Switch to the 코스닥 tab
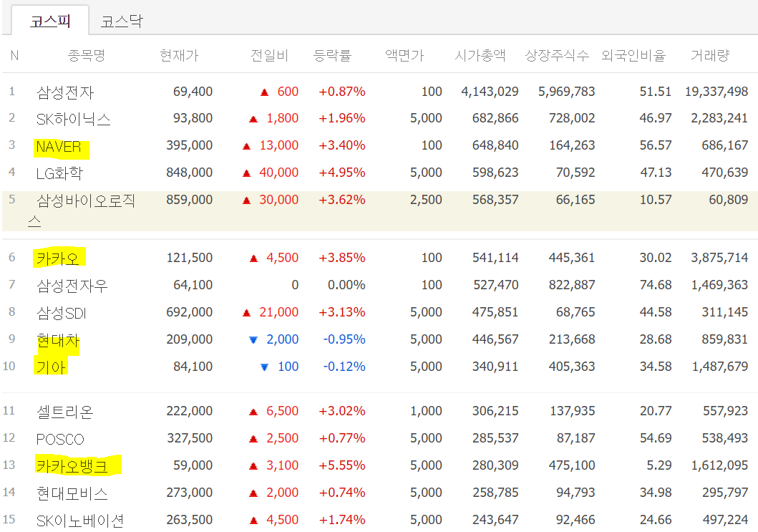Screen dimensions: 758x532 click(x=122, y=21)
